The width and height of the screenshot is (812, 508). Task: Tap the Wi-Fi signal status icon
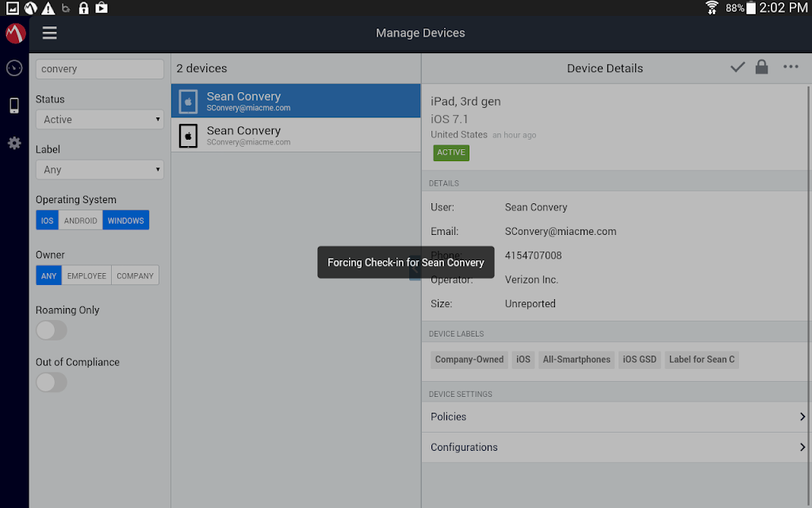[712, 8]
